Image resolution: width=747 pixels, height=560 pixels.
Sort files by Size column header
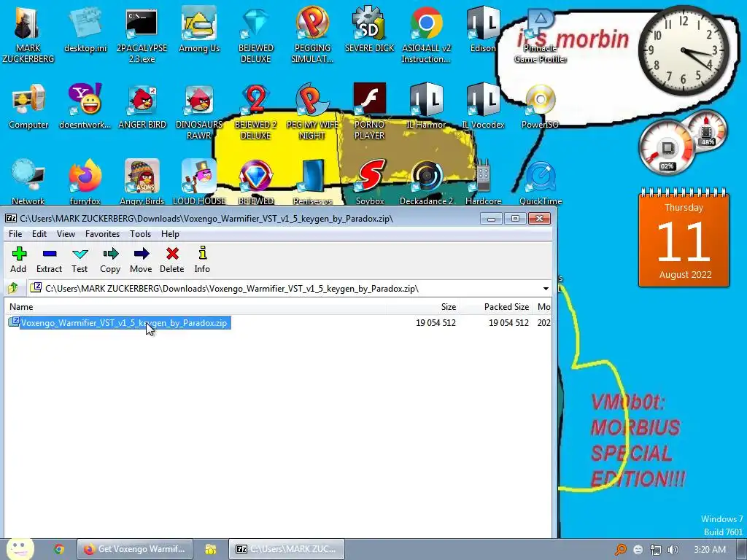coord(423,307)
